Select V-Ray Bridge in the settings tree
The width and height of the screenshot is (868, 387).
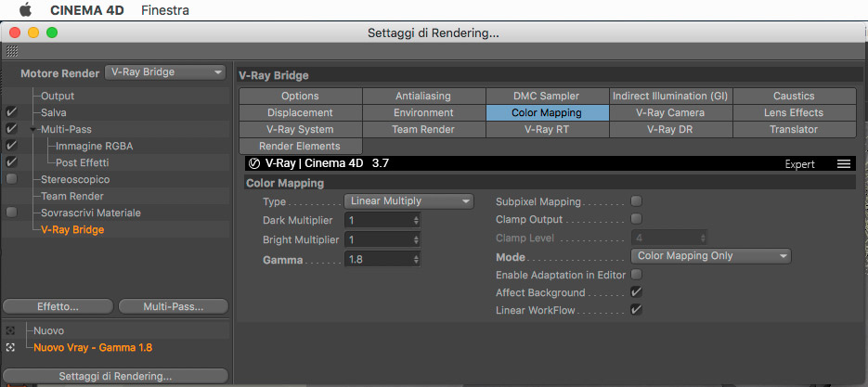coord(72,229)
